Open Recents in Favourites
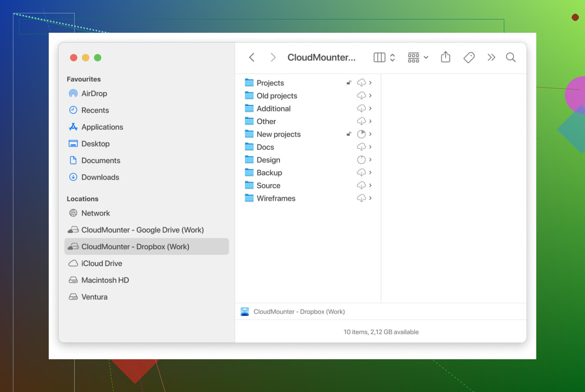Viewport: 585px width, 392px height. pyautogui.click(x=147, y=110)
